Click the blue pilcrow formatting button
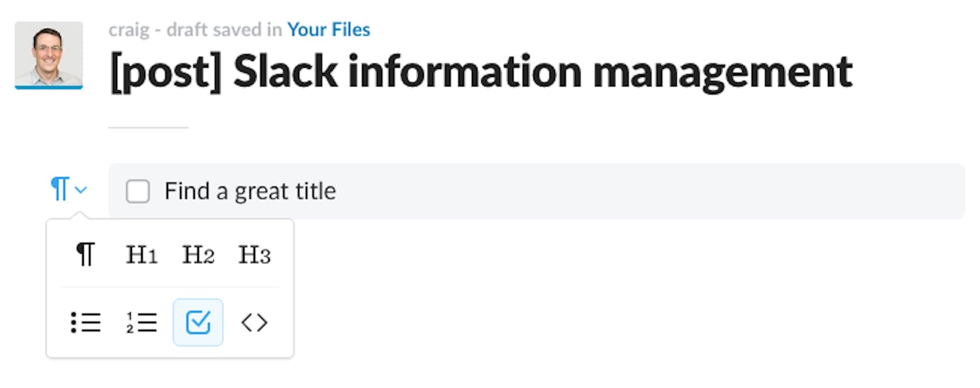This screenshot has height=388, width=980. tap(60, 190)
